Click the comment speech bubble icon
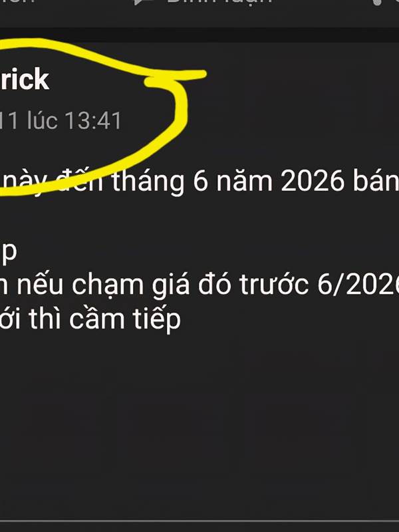 144,2
